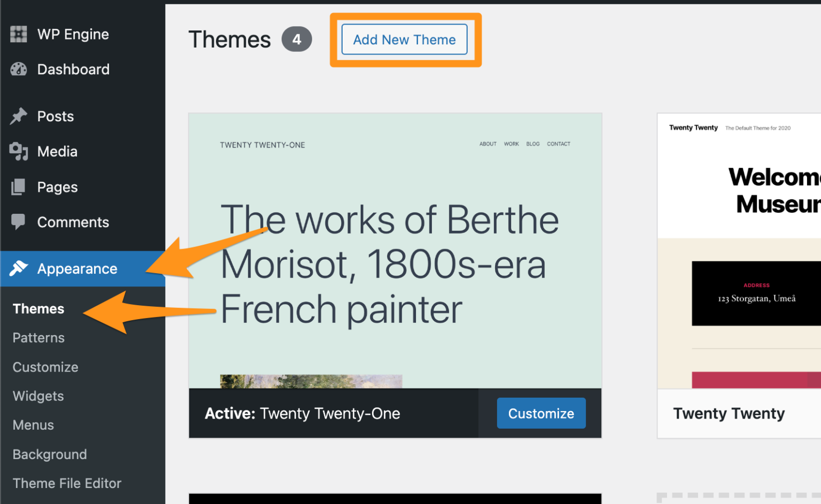Navigate to the Menus submenu item
The height and width of the screenshot is (504, 821).
[33, 425]
